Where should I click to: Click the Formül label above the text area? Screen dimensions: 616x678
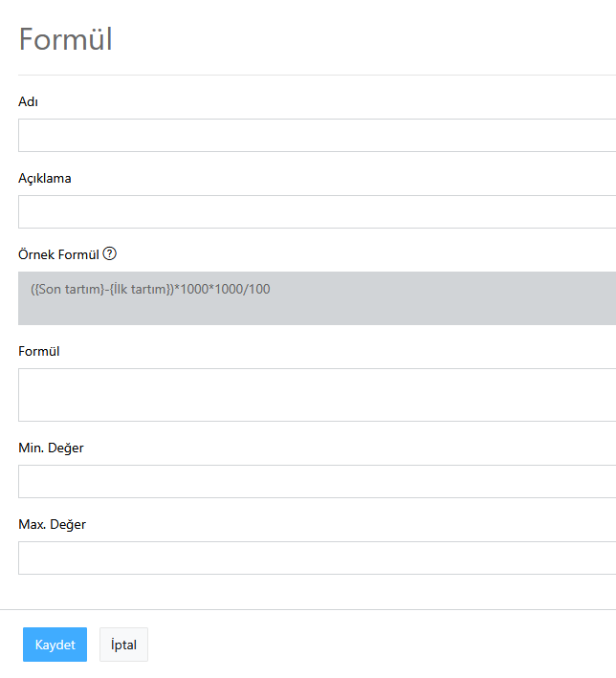click(x=39, y=351)
